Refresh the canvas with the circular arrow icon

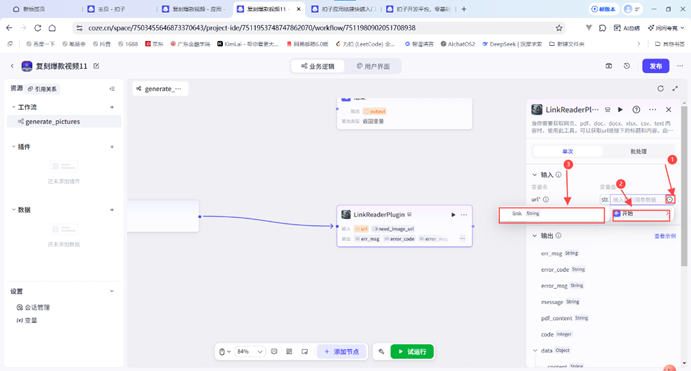coord(660,89)
